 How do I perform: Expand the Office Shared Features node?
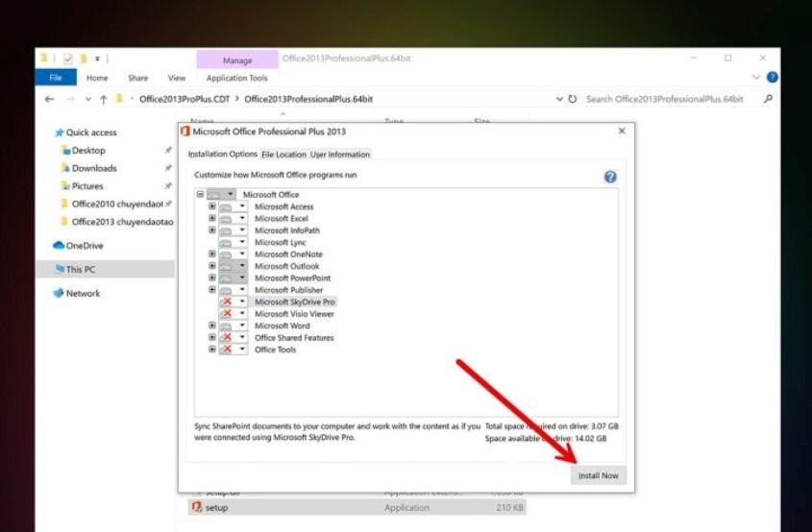(x=211, y=337)
